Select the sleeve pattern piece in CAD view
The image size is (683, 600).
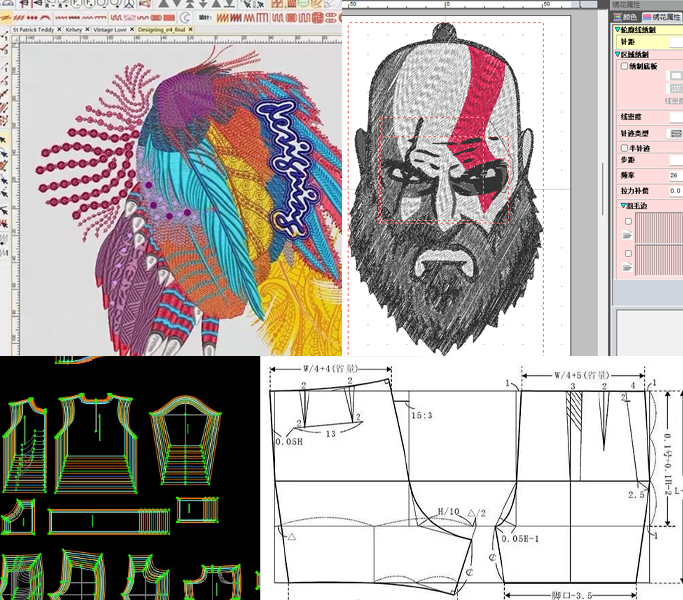tap(186, 440)
